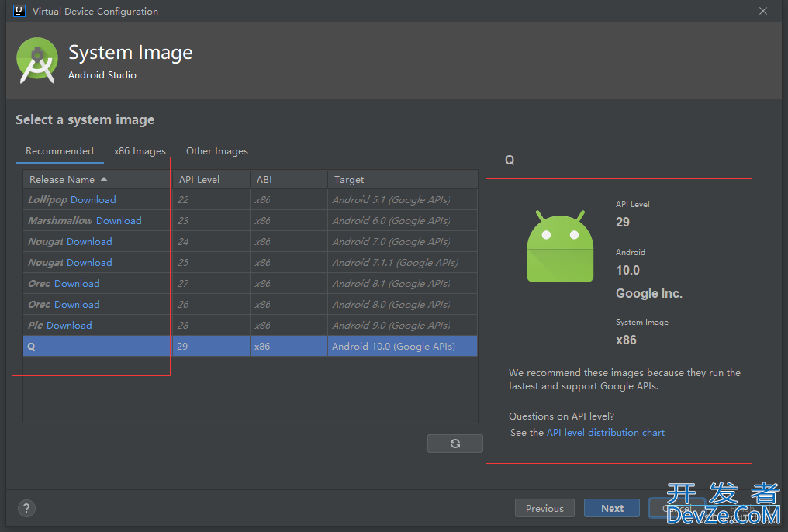Select the Android 10.0 (Google APIs) target cell
Image resolution: width=788 pixels, height=532 pixels.
(x=403, y=346)
